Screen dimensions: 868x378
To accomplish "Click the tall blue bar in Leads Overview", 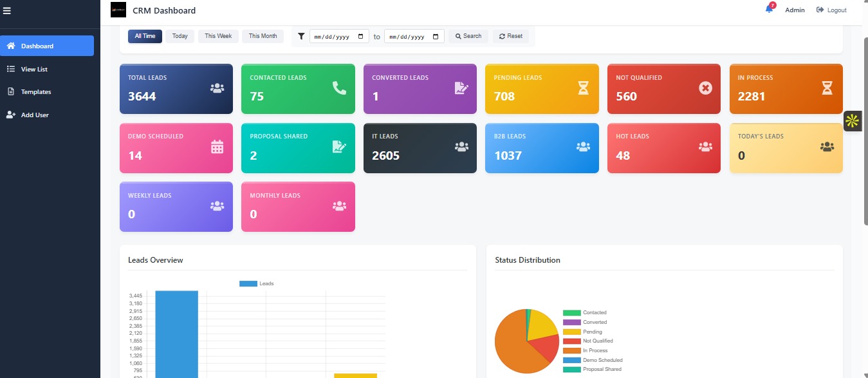I will click(176, 334).
